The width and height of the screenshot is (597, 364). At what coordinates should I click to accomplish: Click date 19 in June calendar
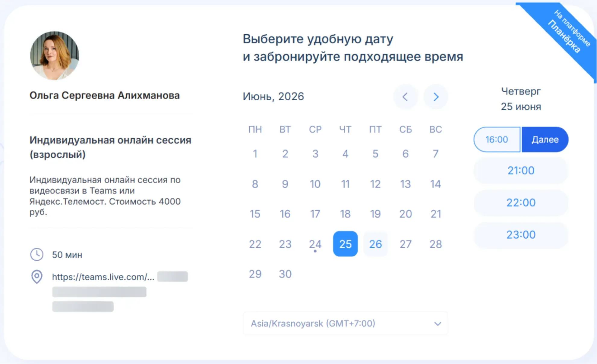[375, 214]
